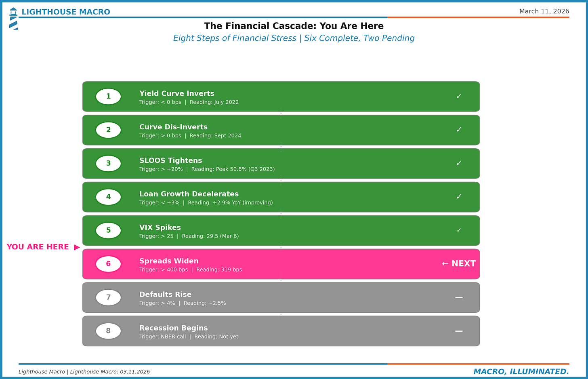Click the dash on Recession Begins row

coord(459,331)
